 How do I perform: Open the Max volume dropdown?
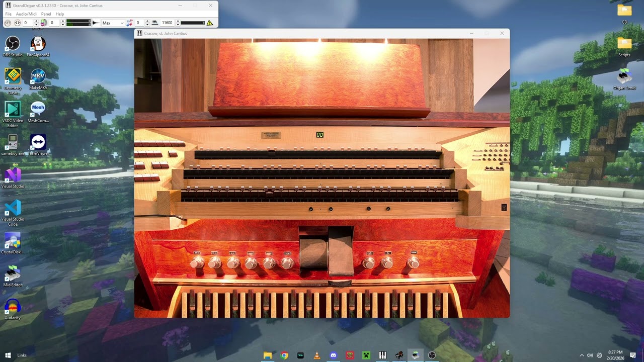click(x=113, y=23)
